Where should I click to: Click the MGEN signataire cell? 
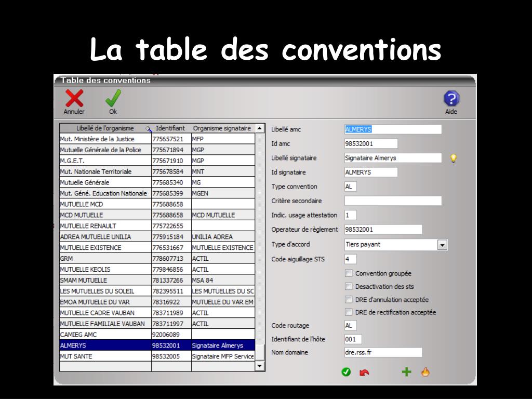click(223, 193)
